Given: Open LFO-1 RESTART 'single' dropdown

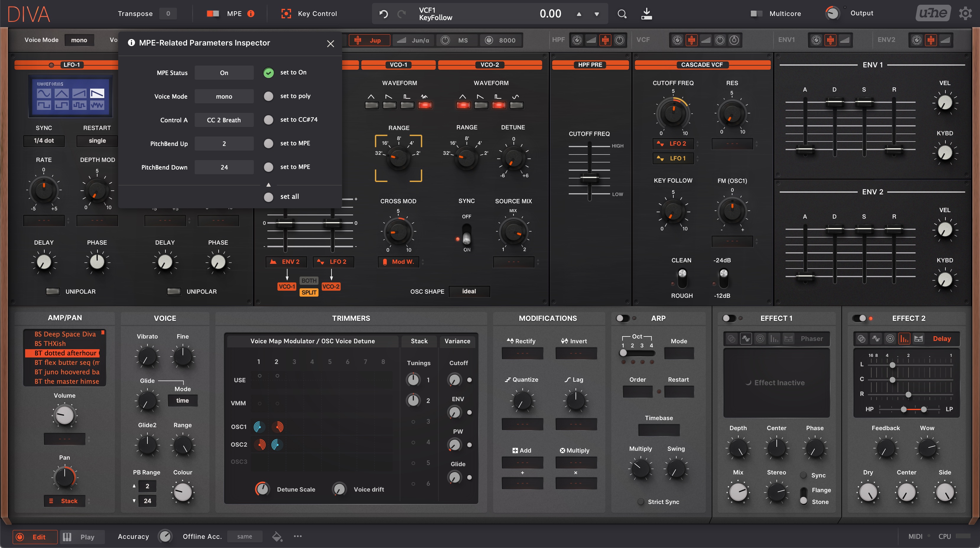Looking at the screenshot, I should 97,141.
